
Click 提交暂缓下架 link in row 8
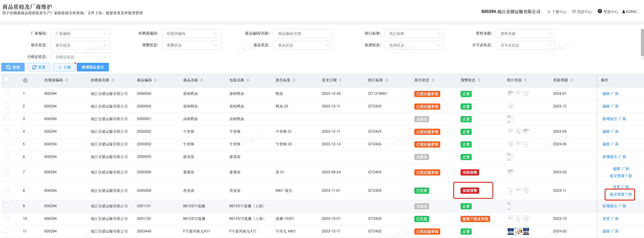[621, 194]
